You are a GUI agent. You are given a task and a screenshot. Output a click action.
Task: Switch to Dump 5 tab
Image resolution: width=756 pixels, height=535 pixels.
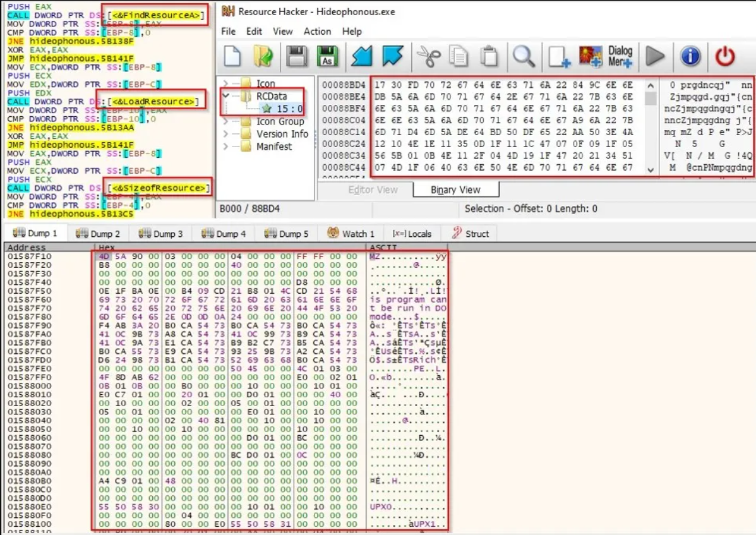click(x=286, y=234)
